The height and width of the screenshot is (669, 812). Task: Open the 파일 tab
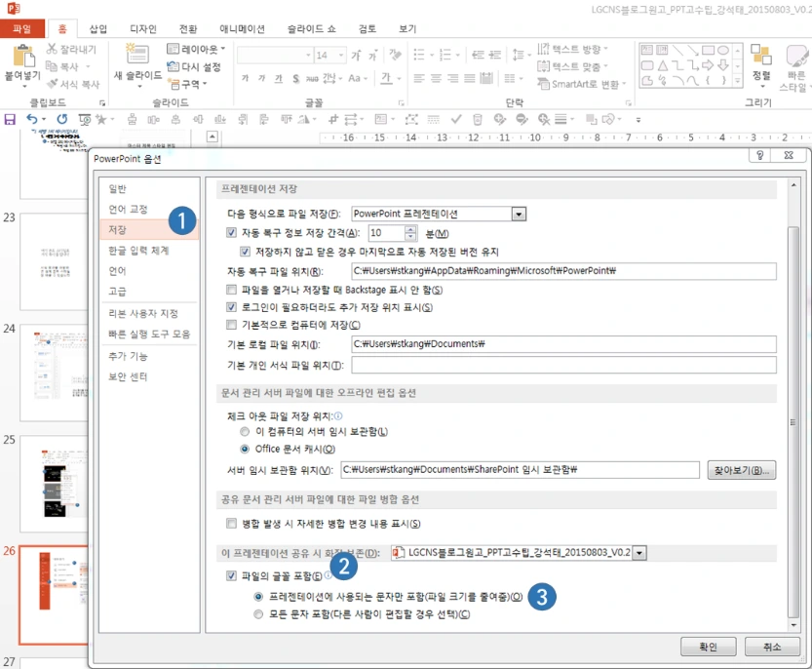click(21, 28)
